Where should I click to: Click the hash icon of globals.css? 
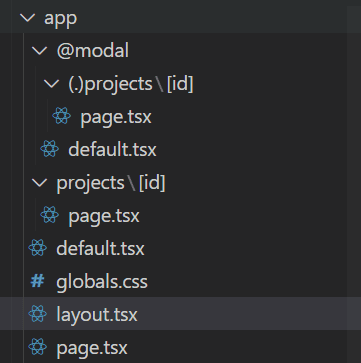point(37,281)
